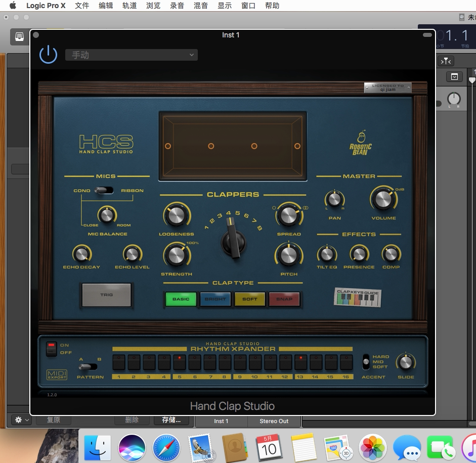Select the SOFT clap type
The width and height of the screenshot is (476, 463).
pyautogui.click(x=250, y=299)
